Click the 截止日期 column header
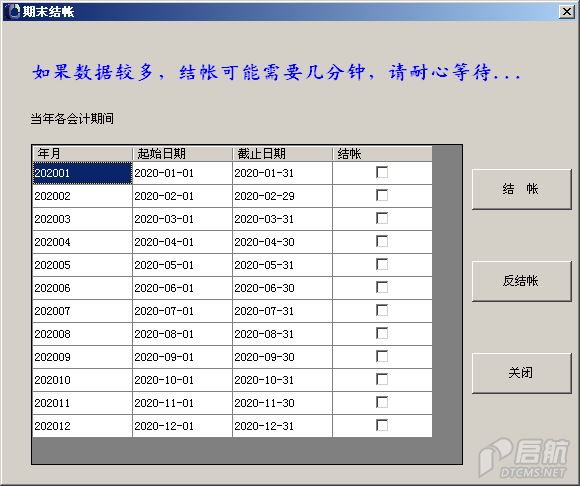The image size is (580, 486). click(282, 153)
